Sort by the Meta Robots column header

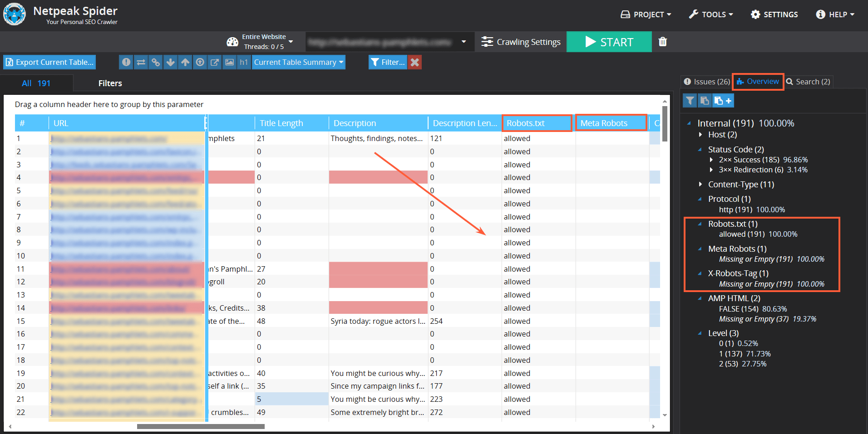(611, 123)
